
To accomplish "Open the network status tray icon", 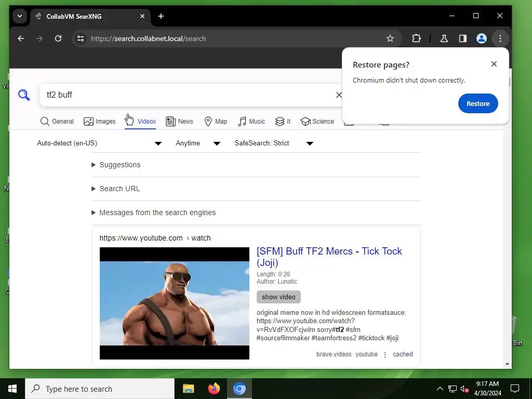I will click(453, 389).
